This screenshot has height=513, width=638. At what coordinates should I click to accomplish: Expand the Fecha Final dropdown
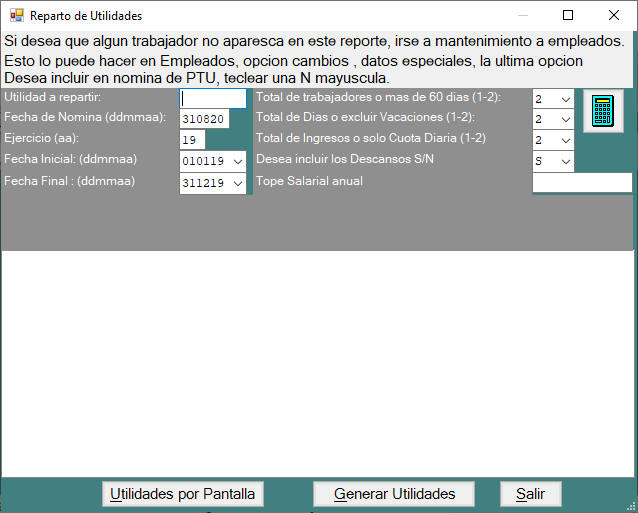coord(237,183)
